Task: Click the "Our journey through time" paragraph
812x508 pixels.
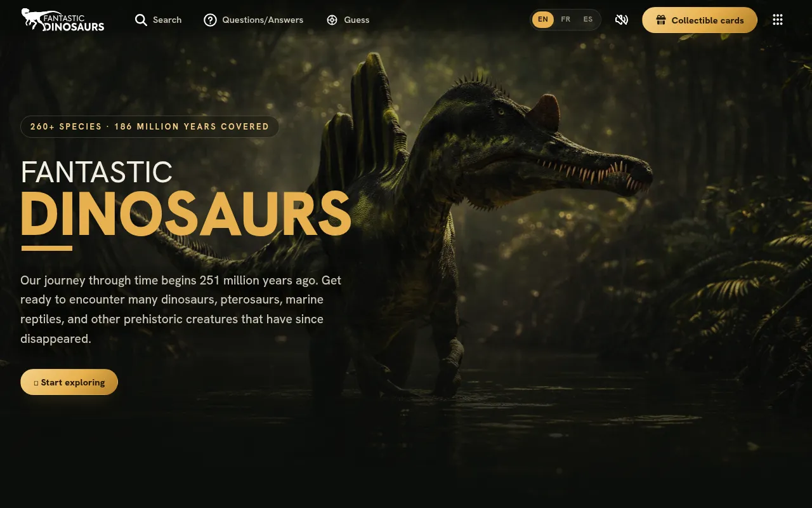Action: (181, 309)
